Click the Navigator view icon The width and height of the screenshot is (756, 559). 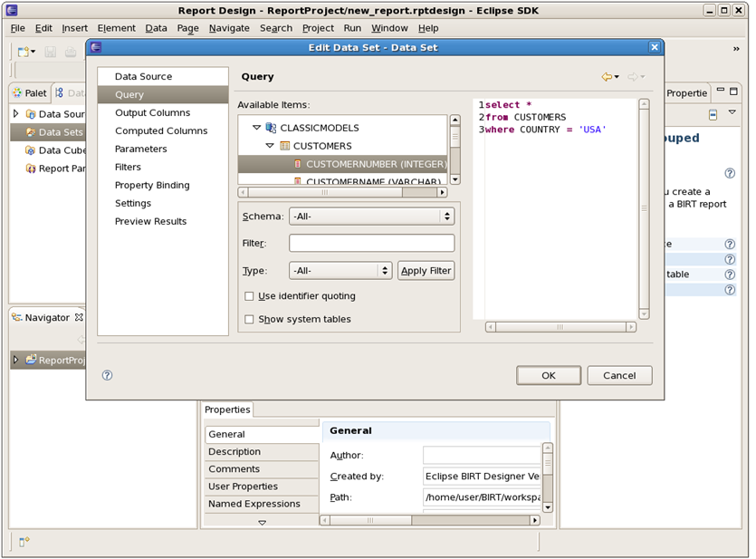[17, 317]
